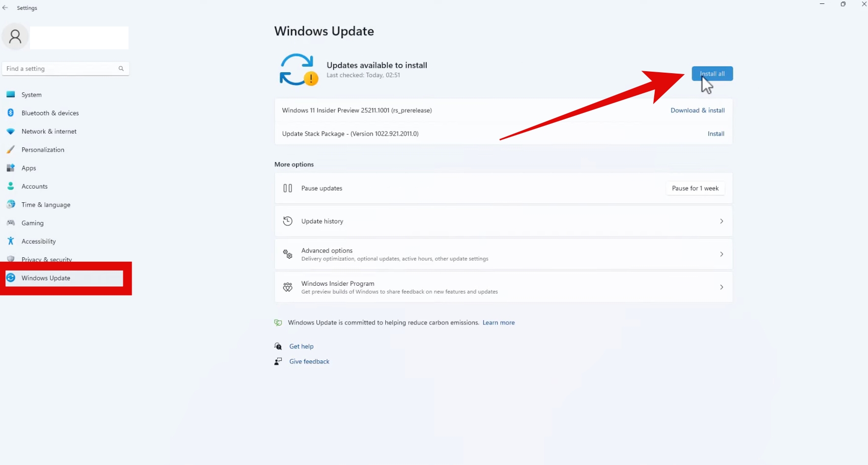Click the Pause for 1 week button

695,189
